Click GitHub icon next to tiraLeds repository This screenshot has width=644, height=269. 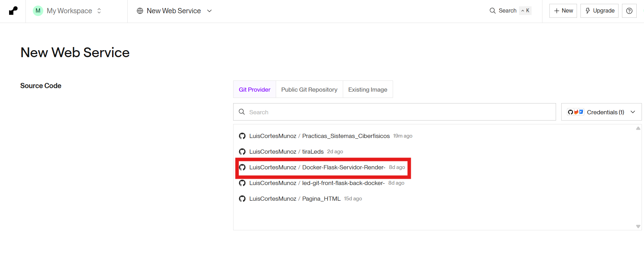coord(242,152)
